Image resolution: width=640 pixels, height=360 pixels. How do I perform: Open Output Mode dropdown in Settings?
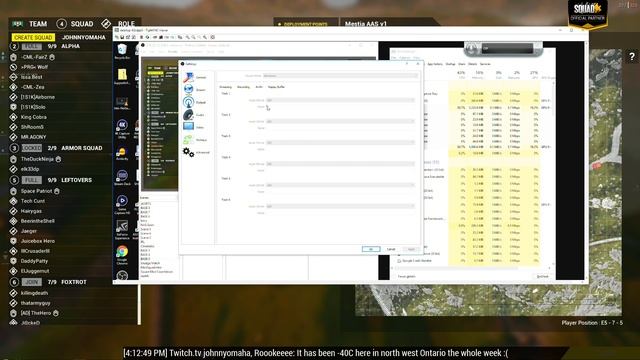(x=340, y=76)
